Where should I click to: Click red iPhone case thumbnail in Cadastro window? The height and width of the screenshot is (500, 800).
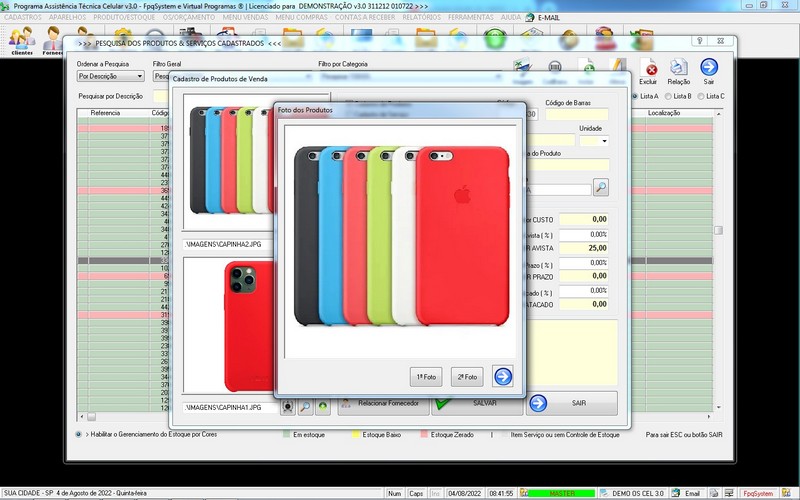230,326
